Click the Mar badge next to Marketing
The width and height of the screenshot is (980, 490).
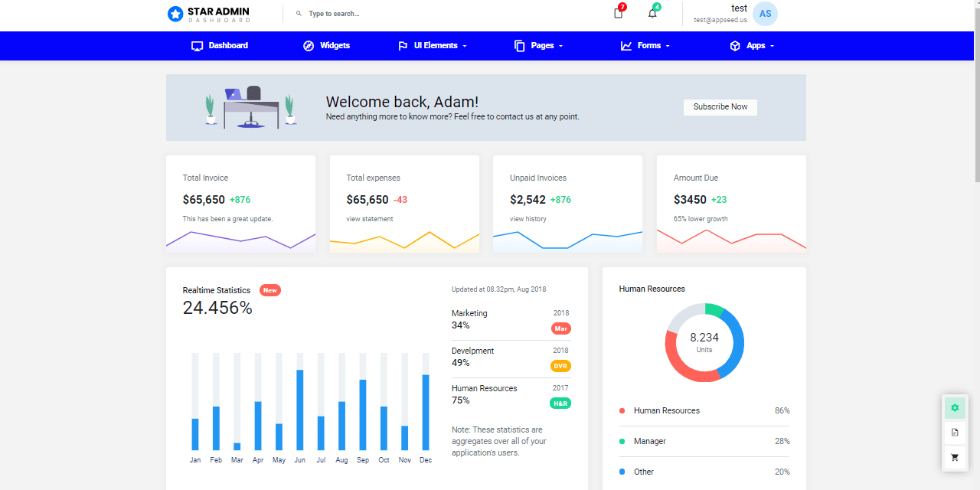(560, 328)
